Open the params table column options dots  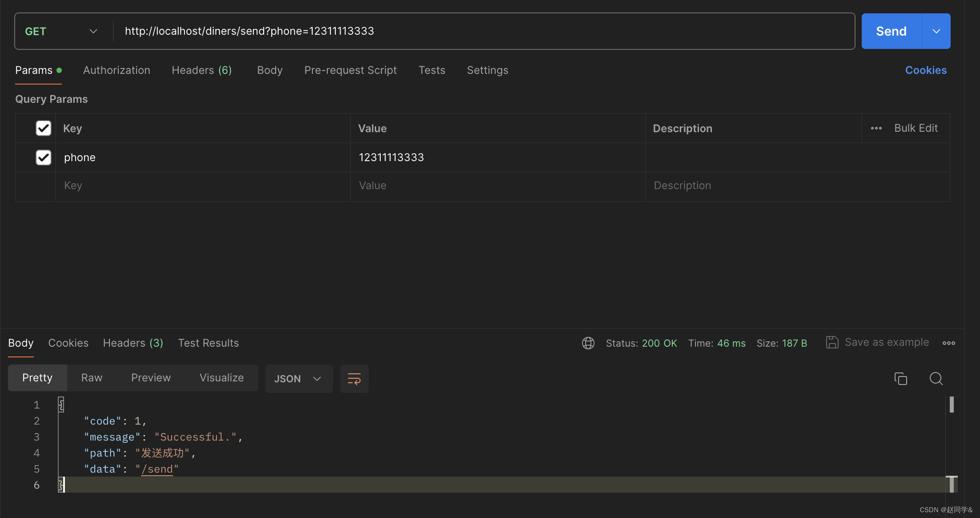click(876, 128)
